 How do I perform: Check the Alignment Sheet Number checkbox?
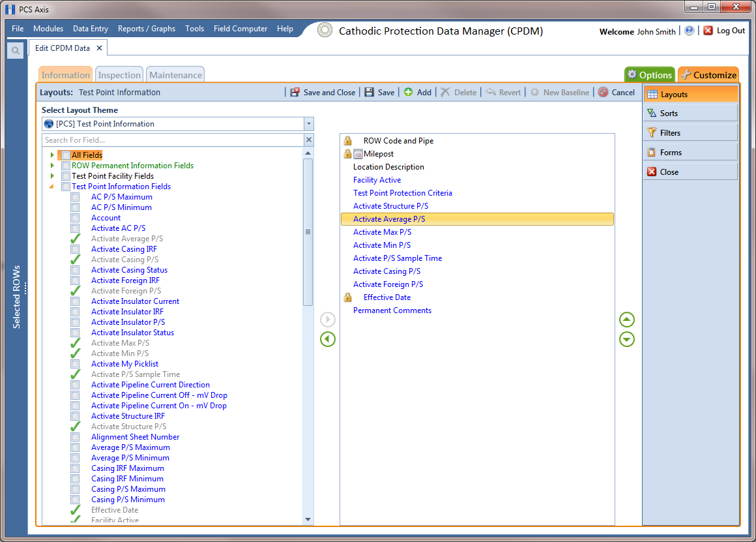click(x=75, y=437)
